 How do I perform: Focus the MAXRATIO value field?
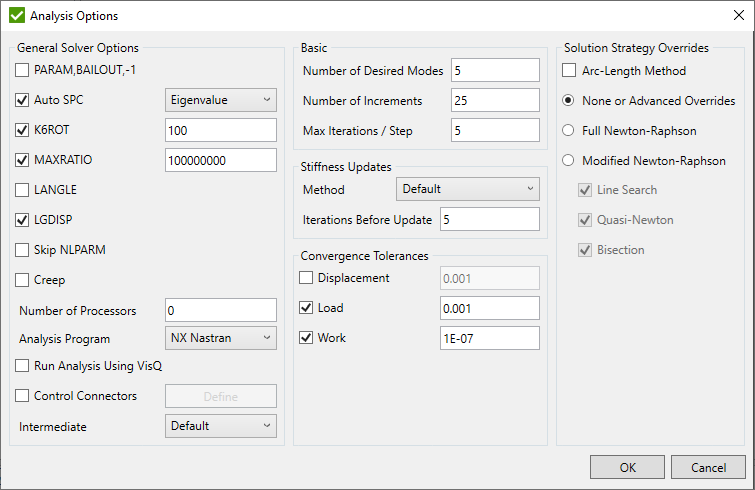tap(220, 160)
